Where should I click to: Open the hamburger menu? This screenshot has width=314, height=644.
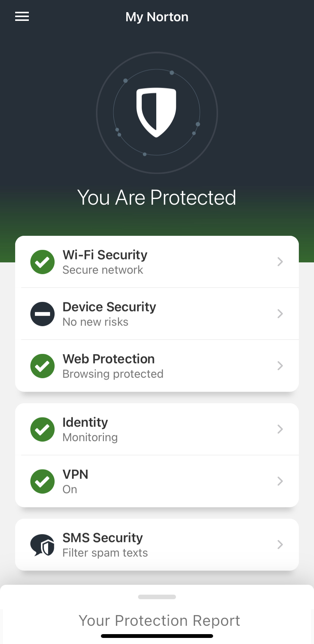22,16
